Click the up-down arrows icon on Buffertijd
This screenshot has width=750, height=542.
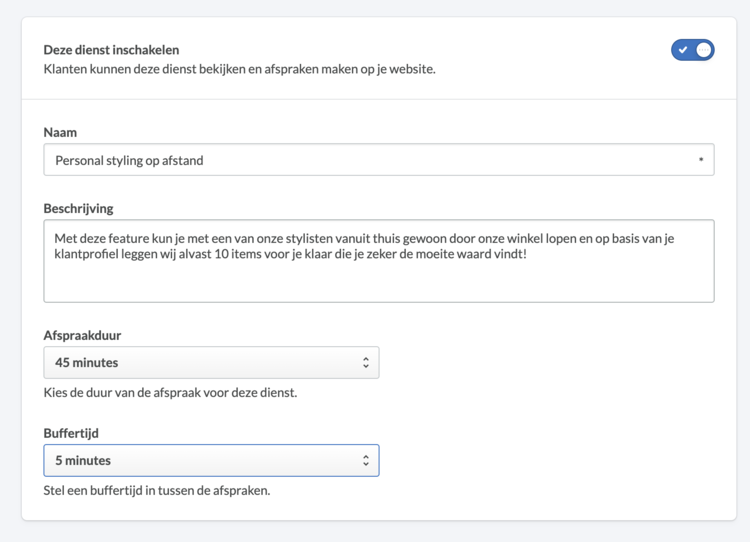[x=365, y=460]
